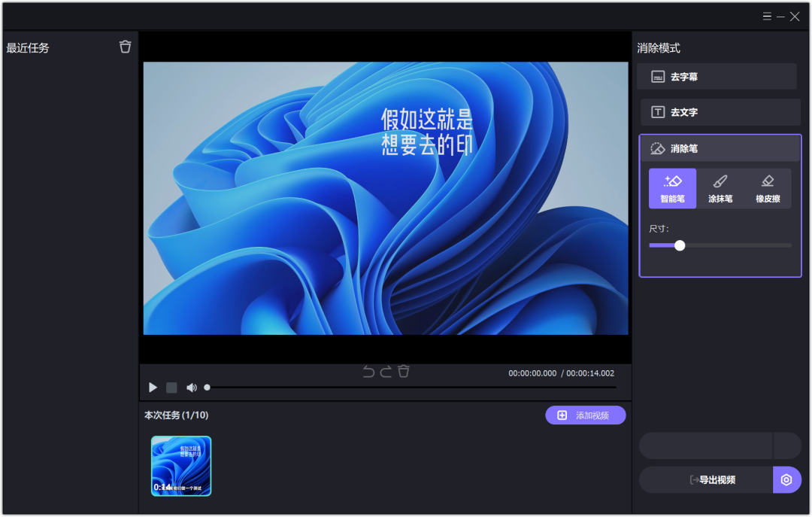
Task: Open the hamburger menu in the title bar
Action: click(767, 17)
